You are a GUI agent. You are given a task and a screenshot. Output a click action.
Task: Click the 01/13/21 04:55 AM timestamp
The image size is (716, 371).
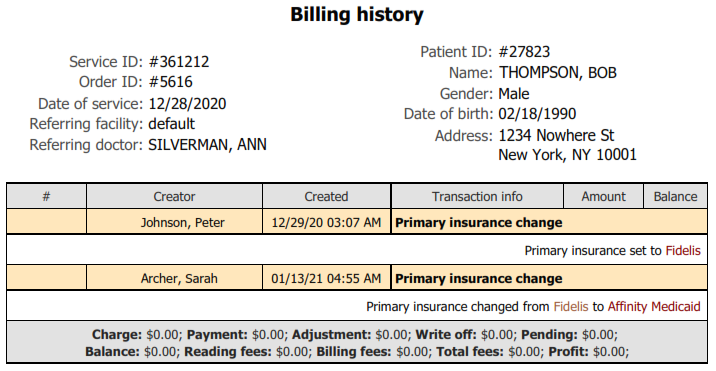[x=326, y=278]
